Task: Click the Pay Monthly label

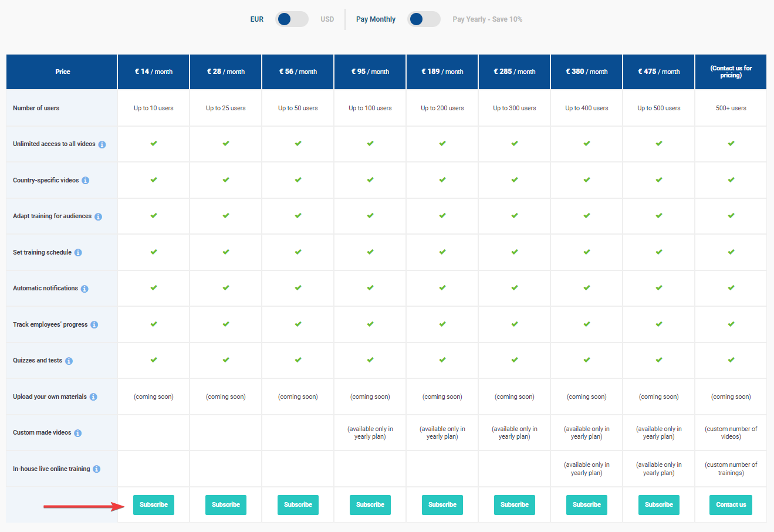Action: (x=376, y=19)
